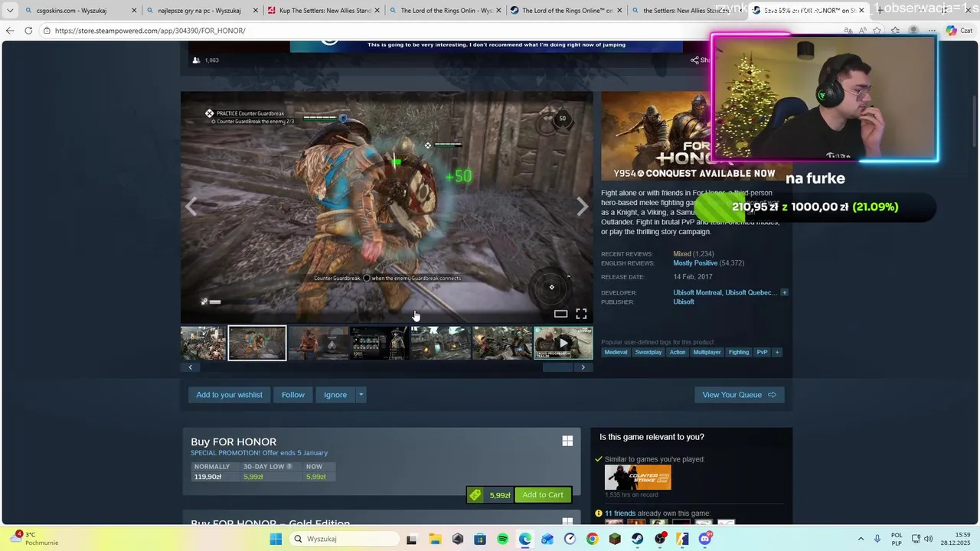Click the microphone icon in system tray

[877, 539]
